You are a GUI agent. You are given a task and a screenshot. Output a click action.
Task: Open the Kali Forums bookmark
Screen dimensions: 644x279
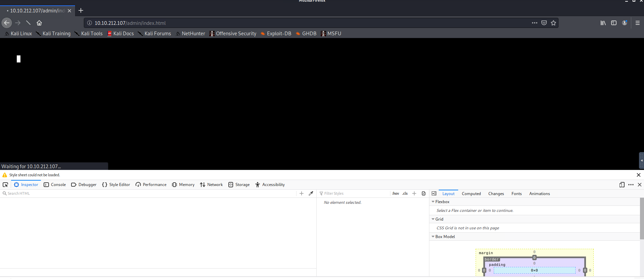point(155,34)
